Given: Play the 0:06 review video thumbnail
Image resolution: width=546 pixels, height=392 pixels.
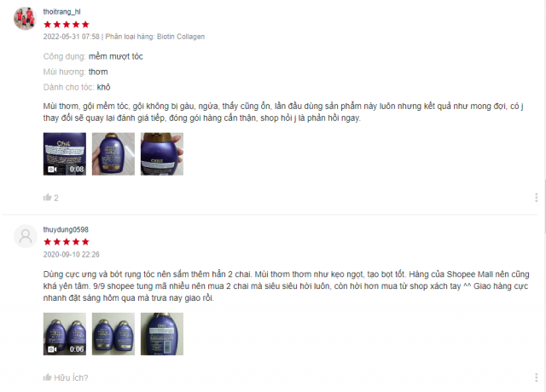Looking at the screenshot, I should click(x=65, y=334).
